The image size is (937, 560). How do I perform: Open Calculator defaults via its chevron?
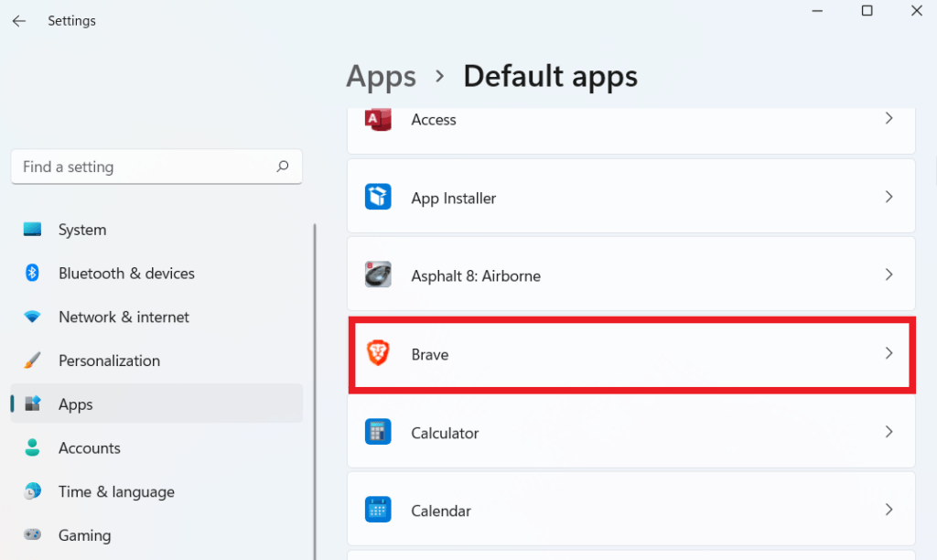click(888, 432)
